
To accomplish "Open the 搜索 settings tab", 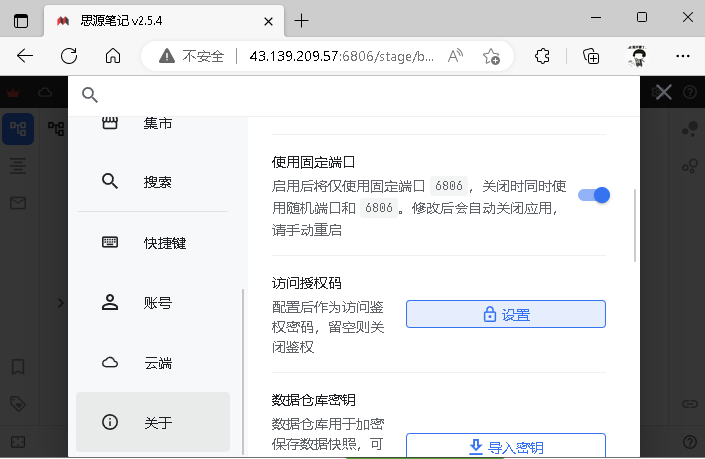I will click(x=153, y=182).
